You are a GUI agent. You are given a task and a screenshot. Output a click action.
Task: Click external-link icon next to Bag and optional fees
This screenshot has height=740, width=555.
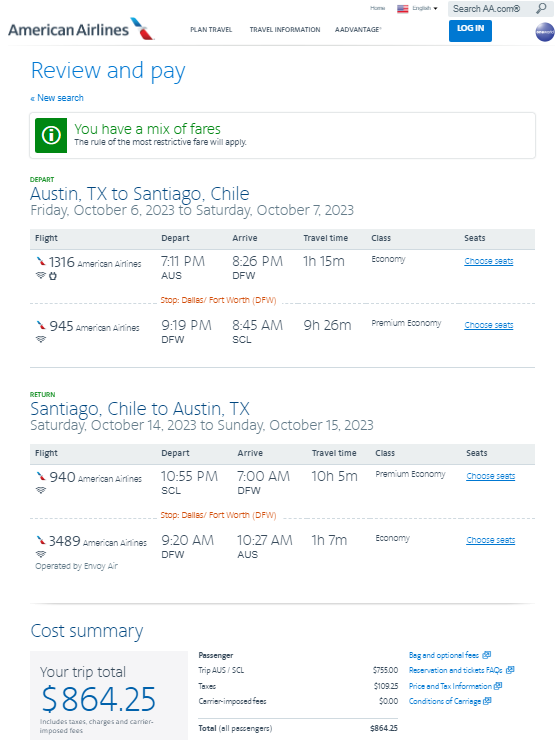click(487, 655)
